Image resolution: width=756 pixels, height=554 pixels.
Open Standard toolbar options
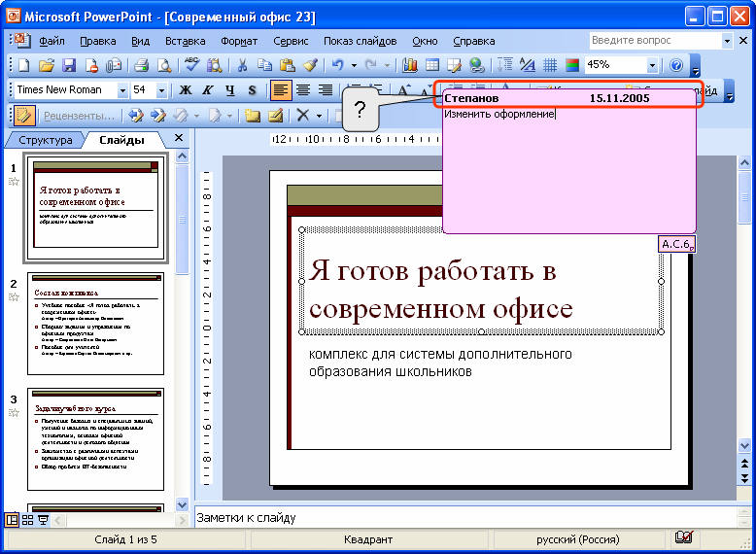point(695,66)
